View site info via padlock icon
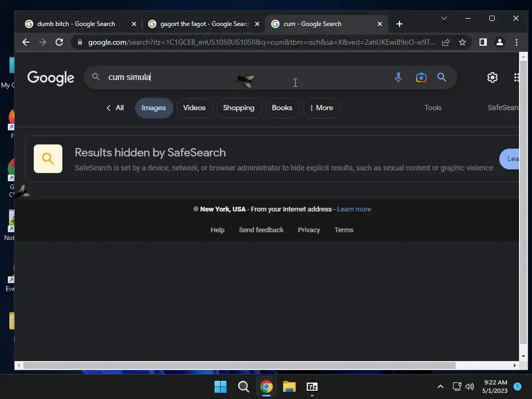The width and height of the screenshot is (532, 399). [x=80, y=42]
